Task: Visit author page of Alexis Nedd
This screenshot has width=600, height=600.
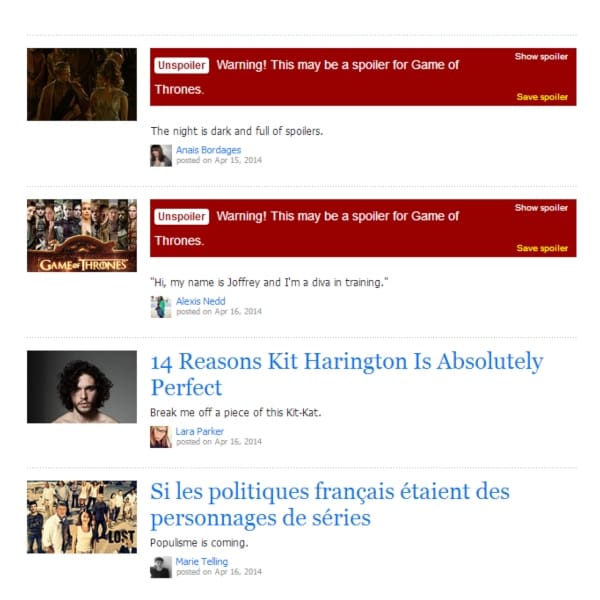Action: pos(201,301)
